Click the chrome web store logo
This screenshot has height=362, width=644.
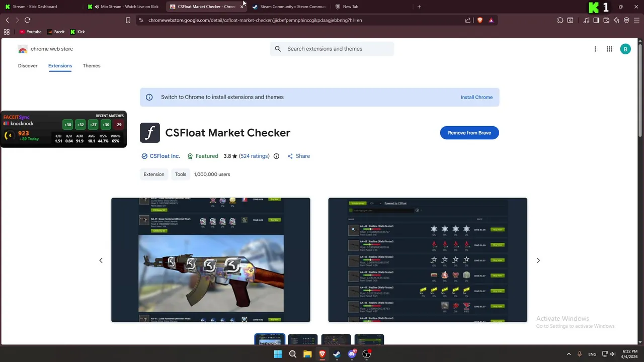coord(45,49)
